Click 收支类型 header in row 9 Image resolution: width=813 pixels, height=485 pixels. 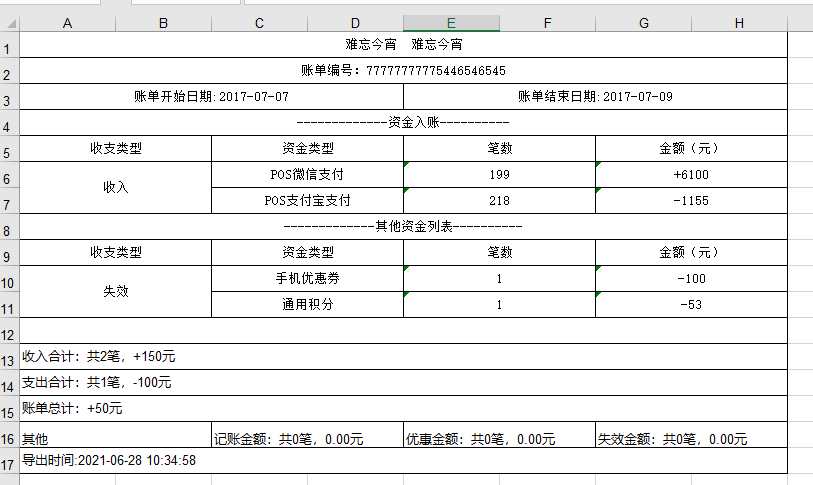pyautogui.click(x=116, y=252)
